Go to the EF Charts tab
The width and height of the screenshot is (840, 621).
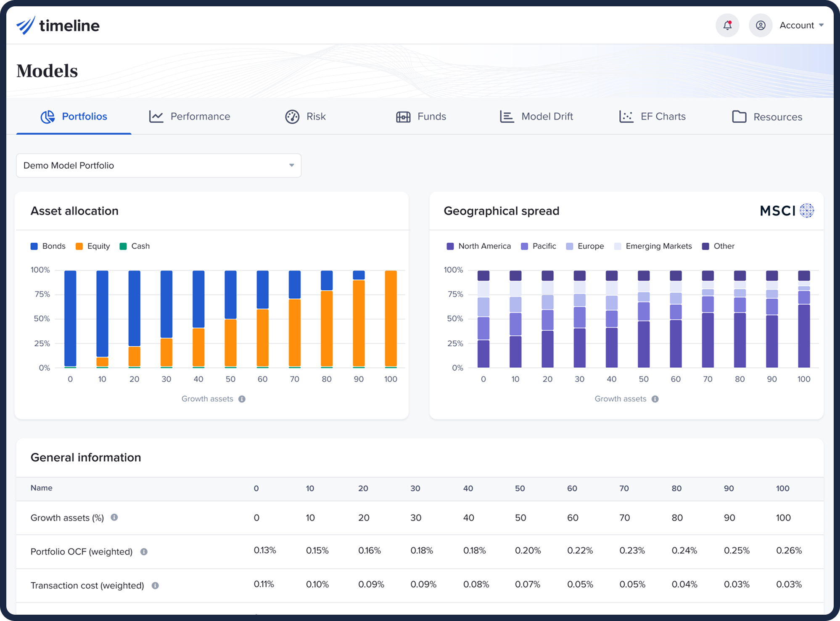coord(652,117)
